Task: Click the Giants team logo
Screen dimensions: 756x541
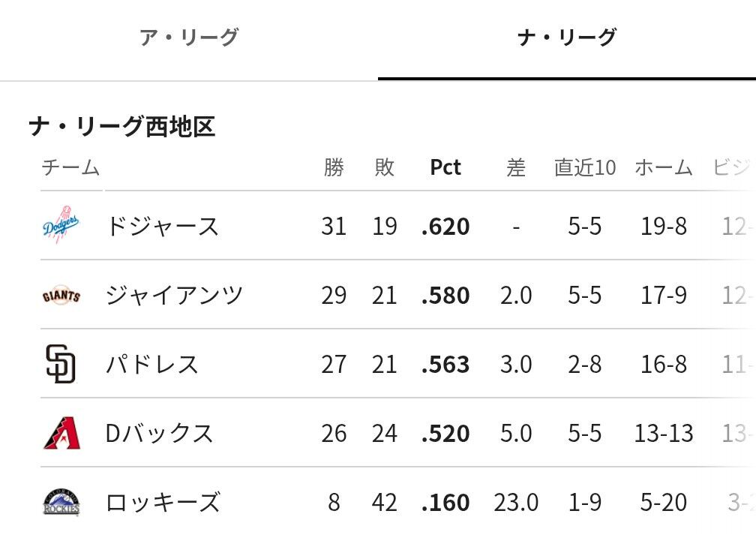Action: (x=61, y=295)
